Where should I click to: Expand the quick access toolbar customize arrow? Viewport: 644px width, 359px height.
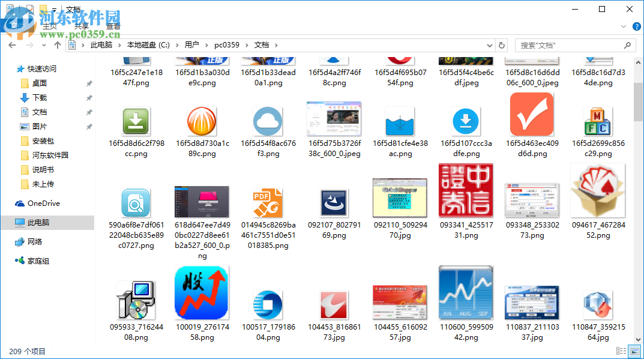[55, 8]
